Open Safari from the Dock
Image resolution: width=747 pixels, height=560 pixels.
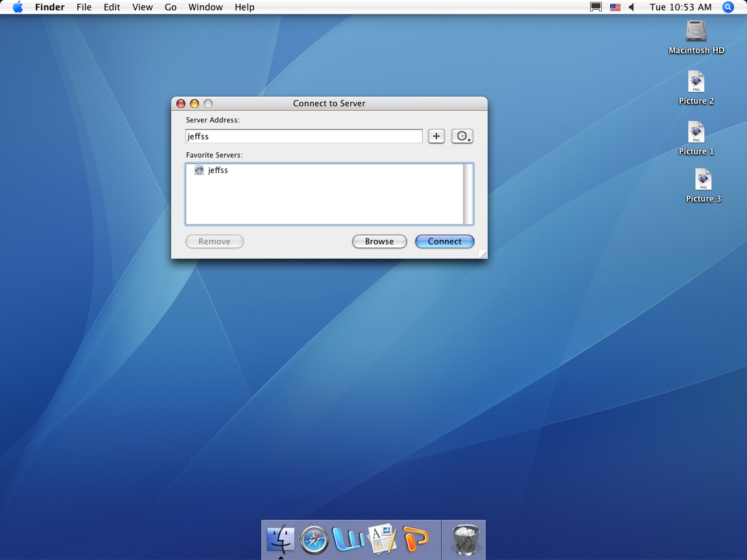(x=315, y=539)
